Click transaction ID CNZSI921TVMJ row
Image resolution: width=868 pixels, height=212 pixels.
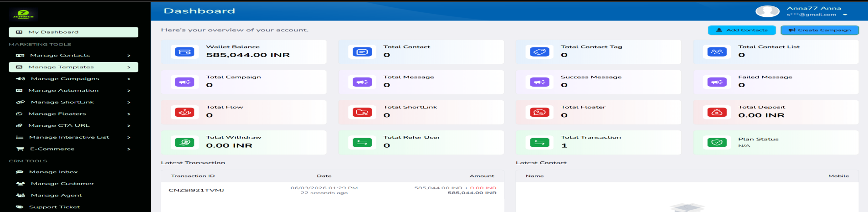point(196,190)
